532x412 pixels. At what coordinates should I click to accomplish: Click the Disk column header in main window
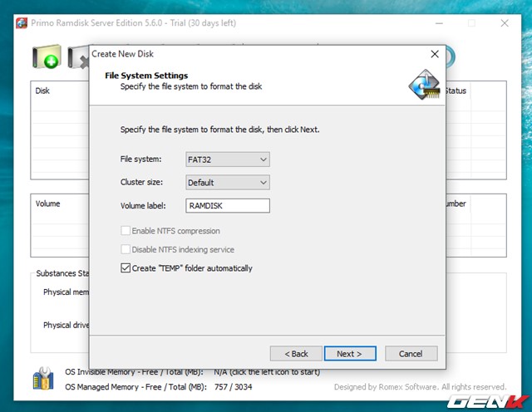(42, 91)
